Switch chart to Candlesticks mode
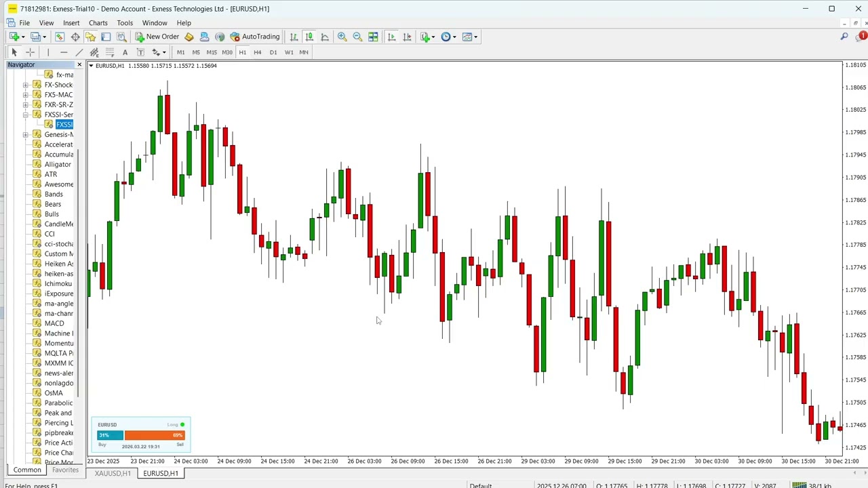This screenshot has height=488, width=868. click(x=309, y=37)
